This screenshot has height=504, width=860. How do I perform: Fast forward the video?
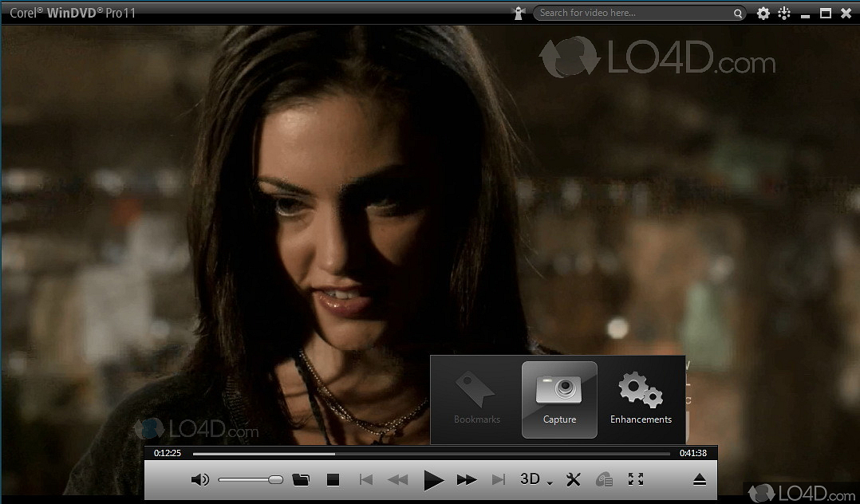466,478
